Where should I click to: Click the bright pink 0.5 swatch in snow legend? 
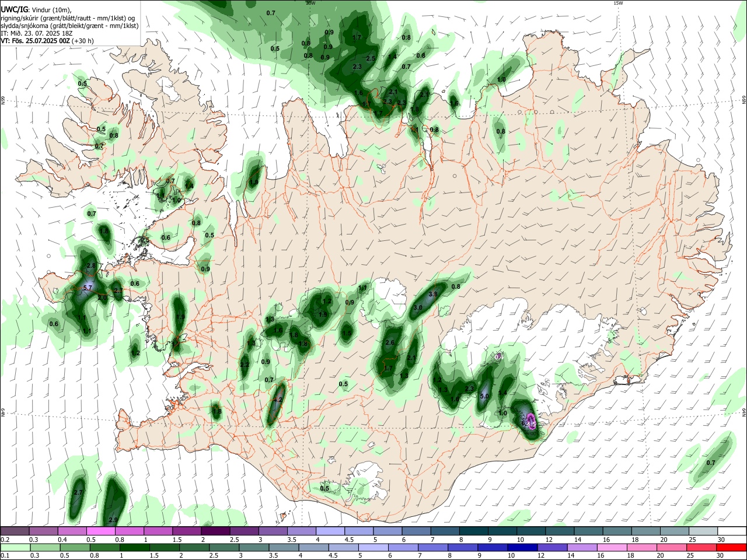(100, 531)
